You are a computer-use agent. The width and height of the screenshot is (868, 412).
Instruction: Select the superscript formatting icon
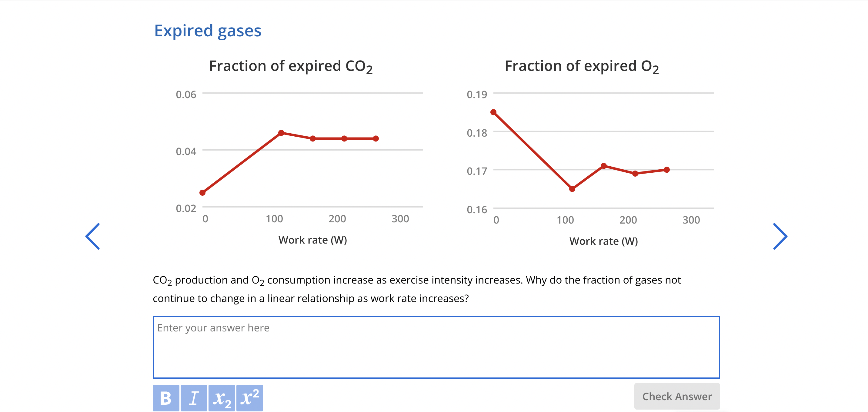249,398
